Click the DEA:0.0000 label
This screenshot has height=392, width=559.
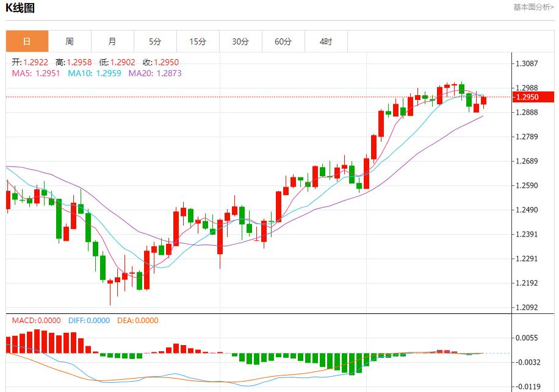(137, 321)
